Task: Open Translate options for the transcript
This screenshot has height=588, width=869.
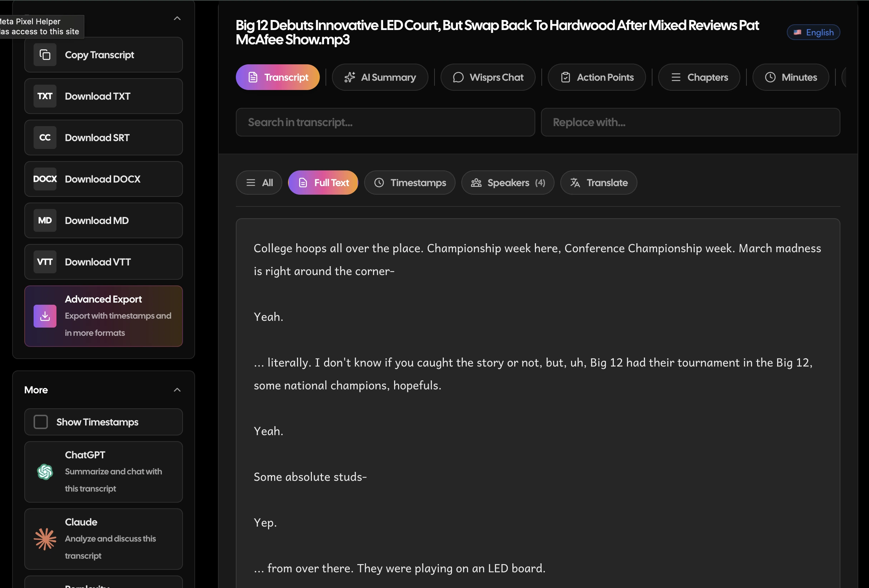Action: point(598,183)
